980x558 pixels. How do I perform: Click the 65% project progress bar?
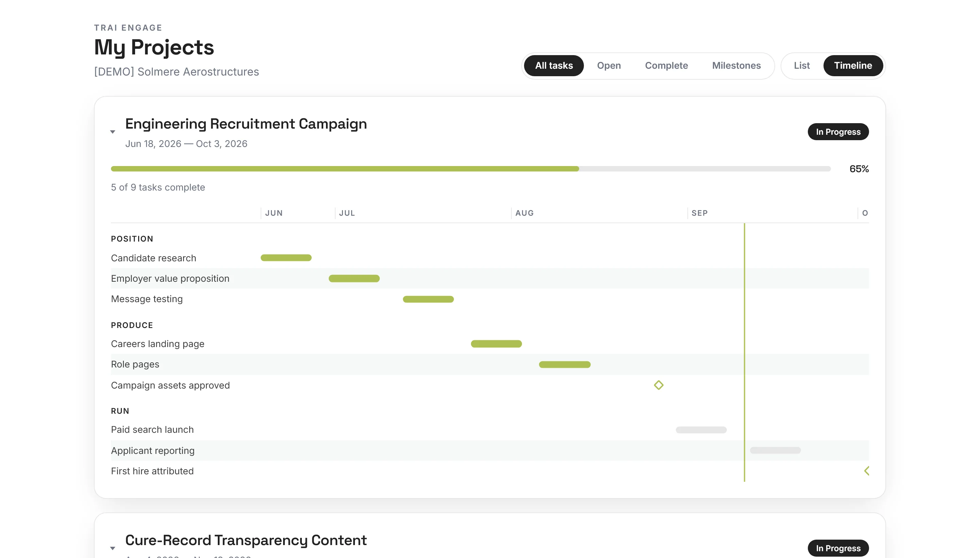pyautogui.click(x=471, y=169)
